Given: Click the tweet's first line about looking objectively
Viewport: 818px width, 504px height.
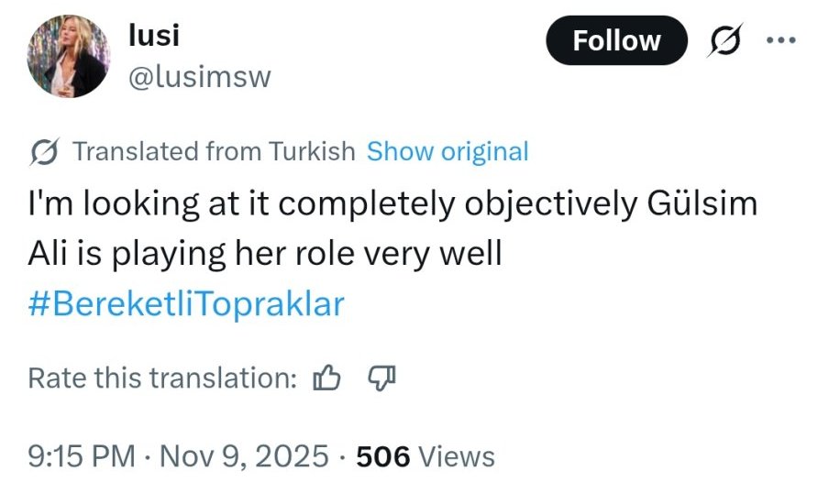Looking at the screenshot, I should pyautogui.click(x=330, y=203).
